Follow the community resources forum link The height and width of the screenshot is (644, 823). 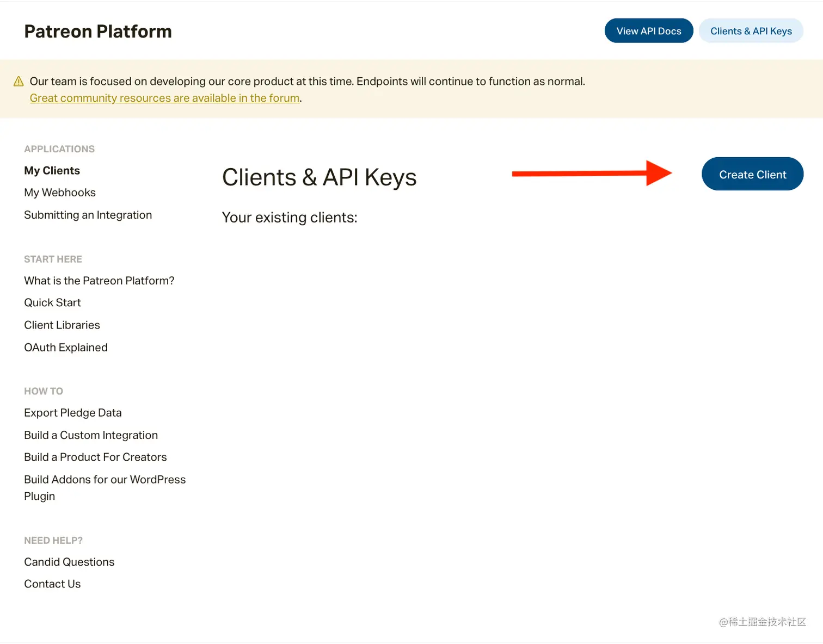[164, 98]
